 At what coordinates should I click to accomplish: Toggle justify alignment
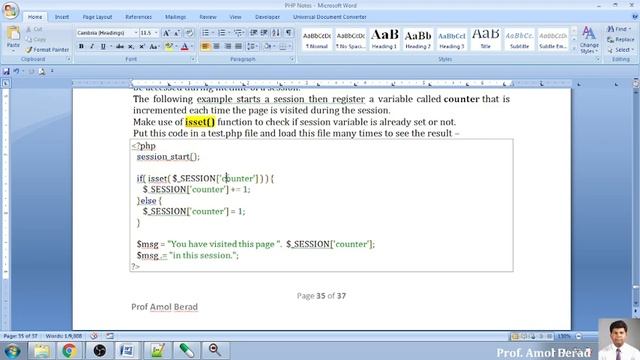pos(238,47)
